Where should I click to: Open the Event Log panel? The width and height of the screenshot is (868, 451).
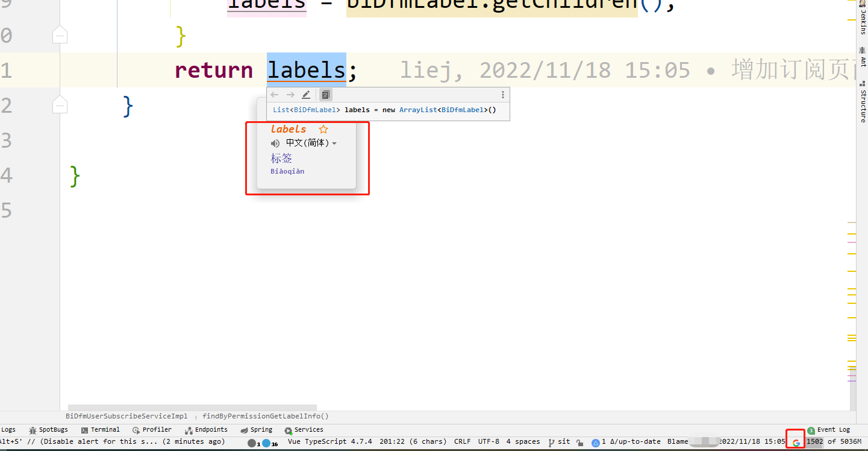pos(829,430)
